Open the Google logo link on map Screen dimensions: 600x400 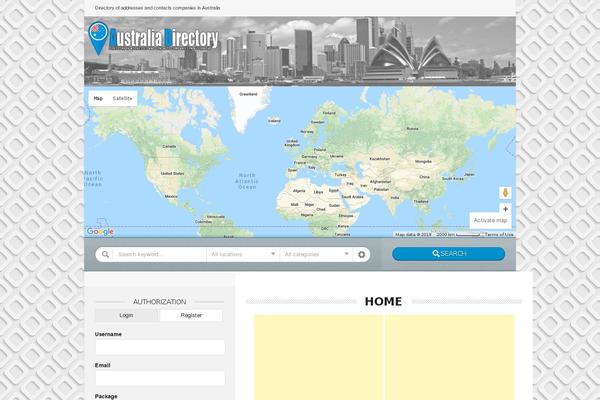click(x=100, y=231)
